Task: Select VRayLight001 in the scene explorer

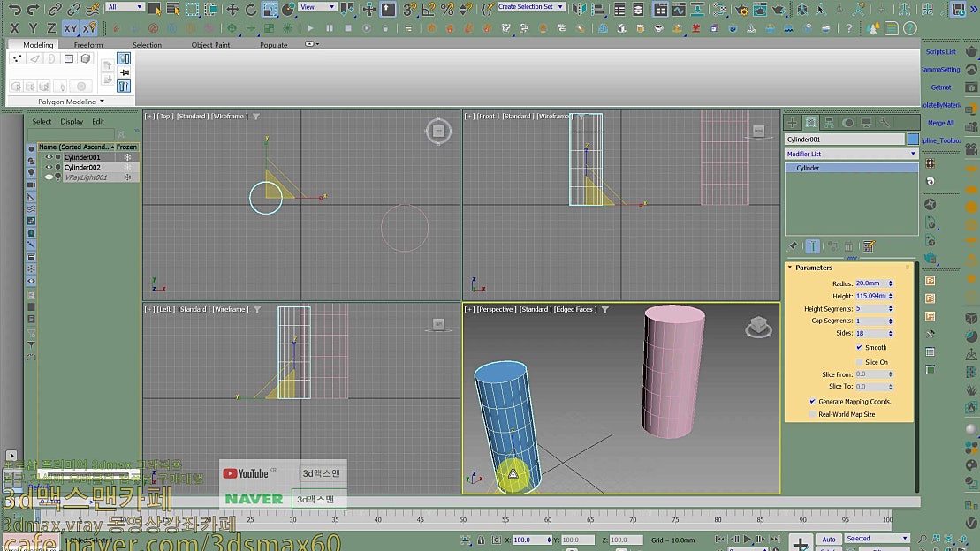Action: click(87, 177)
